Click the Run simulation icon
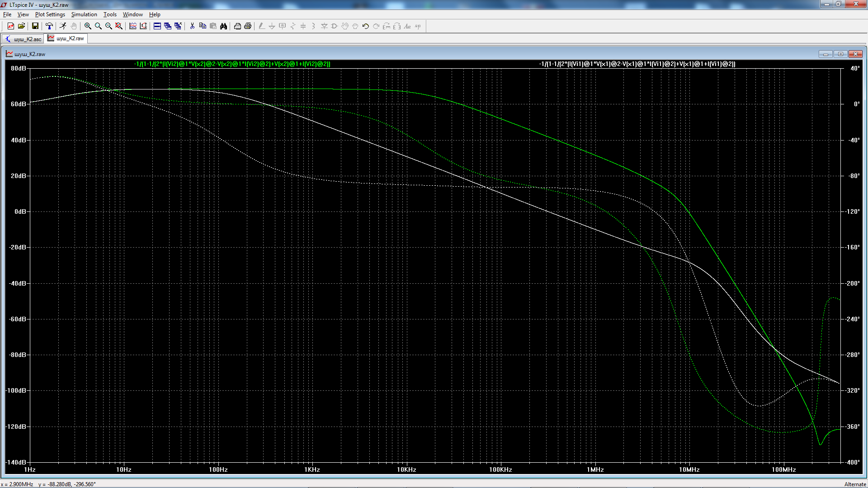Screen dimensions: 868x488 coord(63,26)
